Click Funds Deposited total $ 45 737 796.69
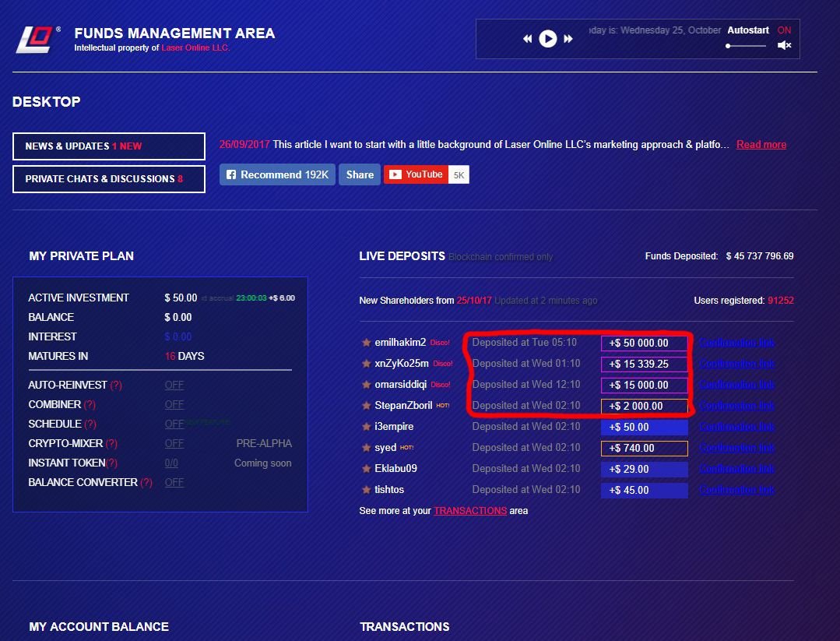Image resolution: width=840 pixels, height=641 pixels. 760,256
